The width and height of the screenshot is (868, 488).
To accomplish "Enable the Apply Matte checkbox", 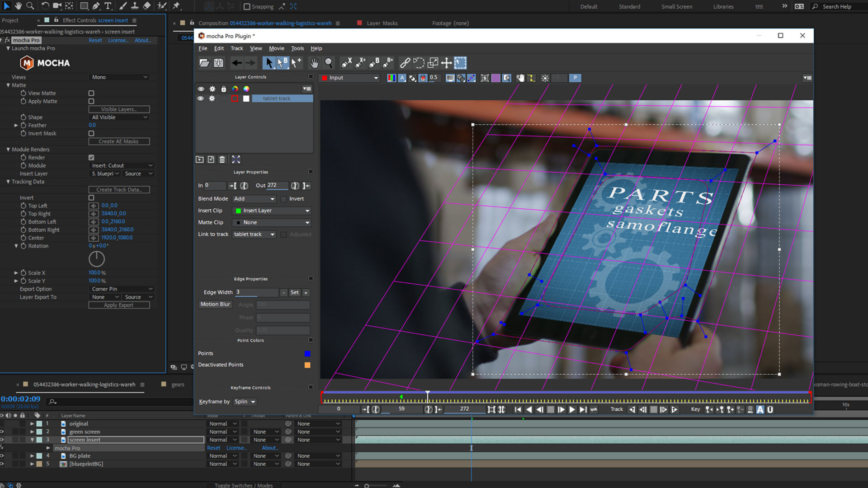I will (x=91, y=101).
